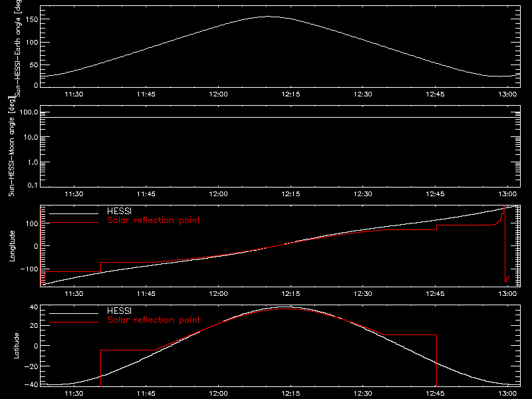Click 13:00 time label under Latitude plot
The image size is (532, 399).
point(507,394)
